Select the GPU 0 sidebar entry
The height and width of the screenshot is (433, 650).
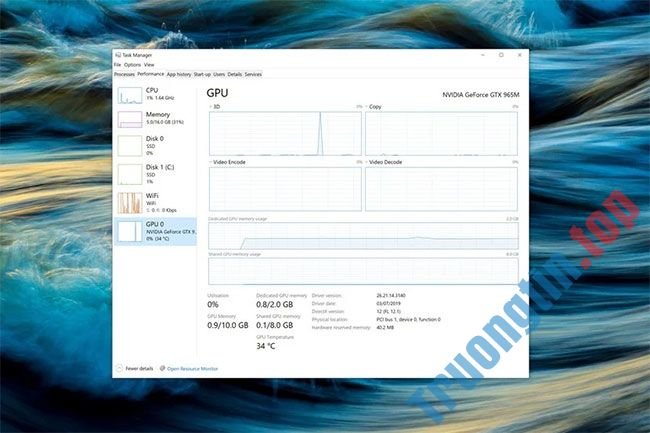pos(155,231)
